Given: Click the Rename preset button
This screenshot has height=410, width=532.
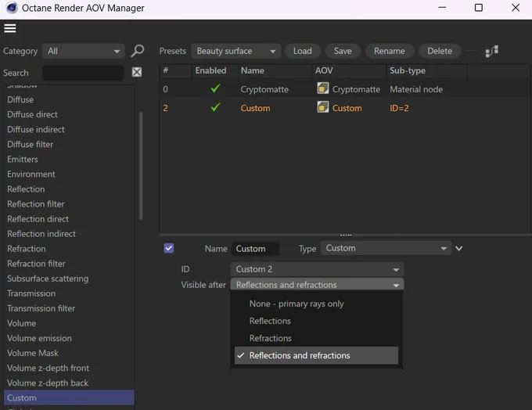Looking at the screenshot, I should point(390,52).
